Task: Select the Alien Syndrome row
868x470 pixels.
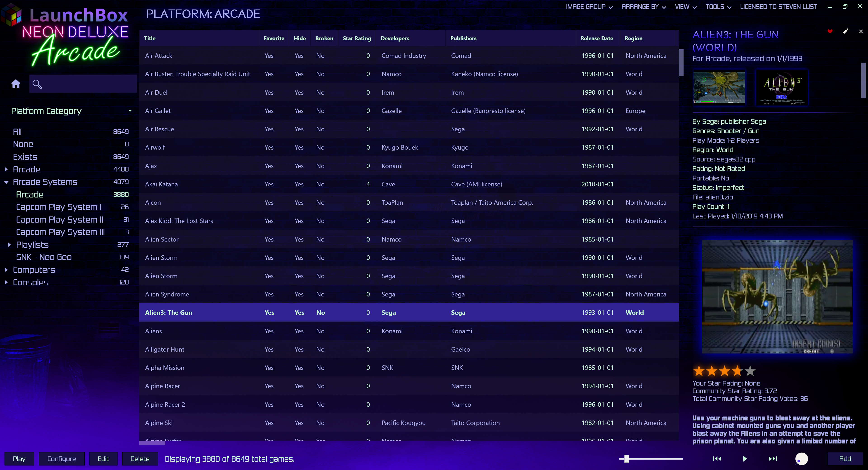Action: [409, 294]
